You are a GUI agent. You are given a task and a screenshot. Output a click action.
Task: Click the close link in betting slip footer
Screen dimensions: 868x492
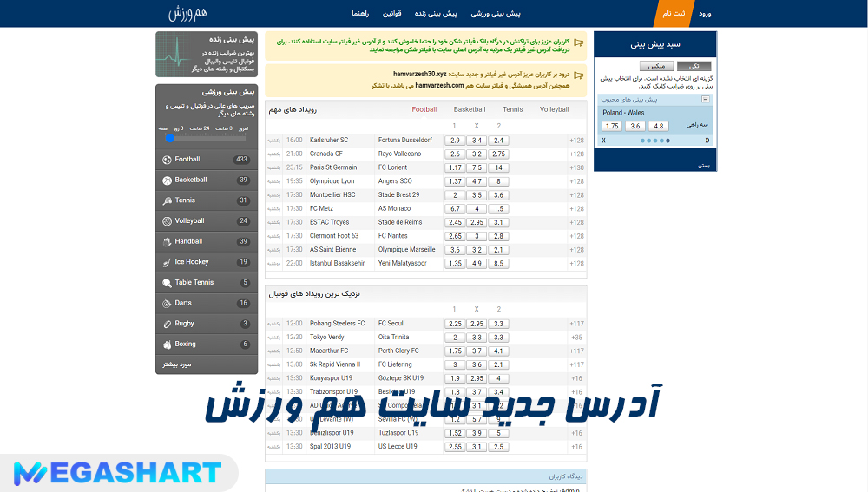click(x=704, y=166)
